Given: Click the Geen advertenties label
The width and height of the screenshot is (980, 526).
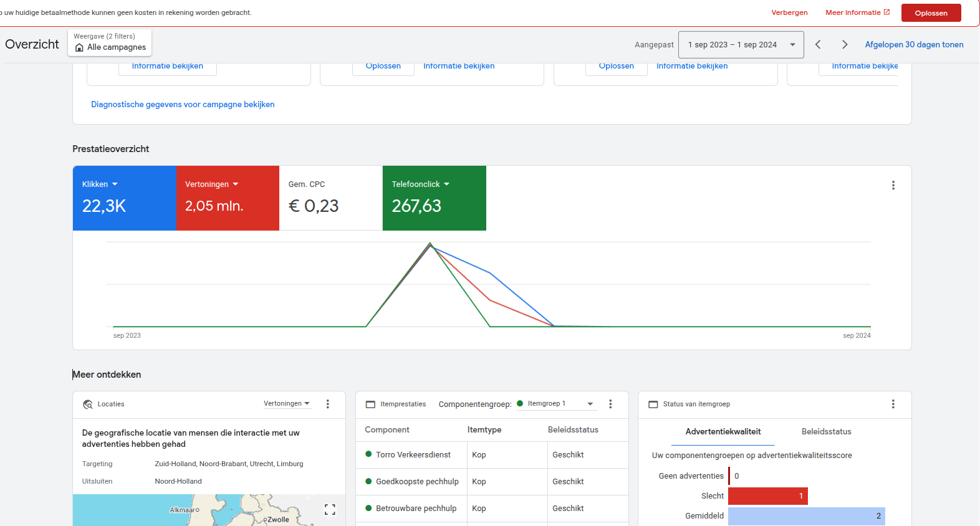Looking at the screenshot, I should tap(691, 476).
